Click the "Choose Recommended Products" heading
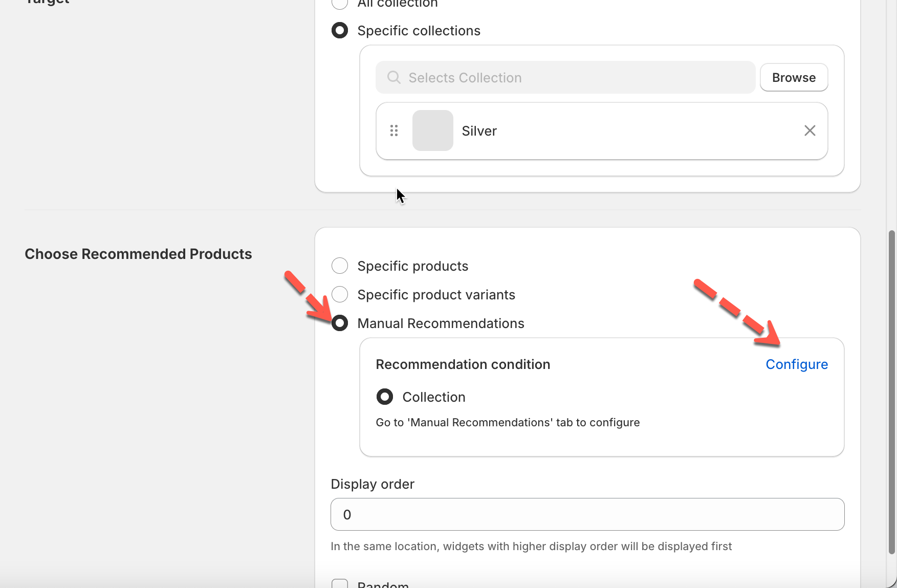897x588 pixels. [138, 254]
